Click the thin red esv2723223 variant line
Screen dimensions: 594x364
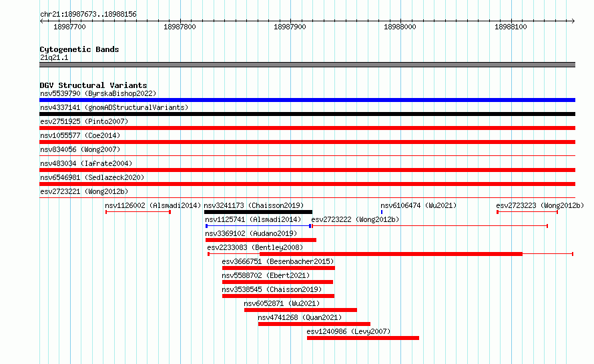click(x=527, y=212)
